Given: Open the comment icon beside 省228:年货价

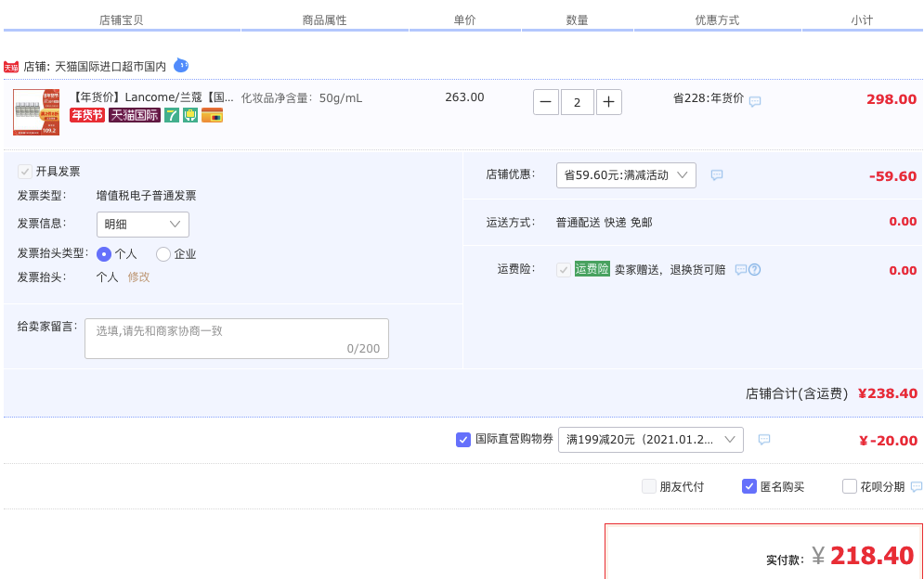Looking at the screenshot, I should click(755, 101).
